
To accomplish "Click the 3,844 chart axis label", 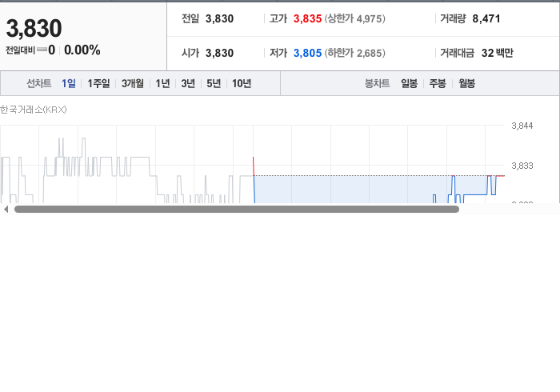I will pyautogui.click(x=522, y=126).
